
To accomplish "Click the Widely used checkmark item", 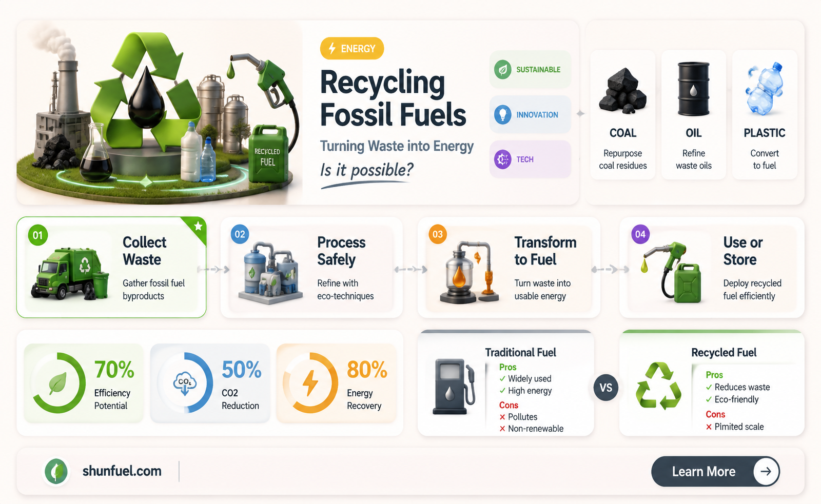I will pos(525,379).
